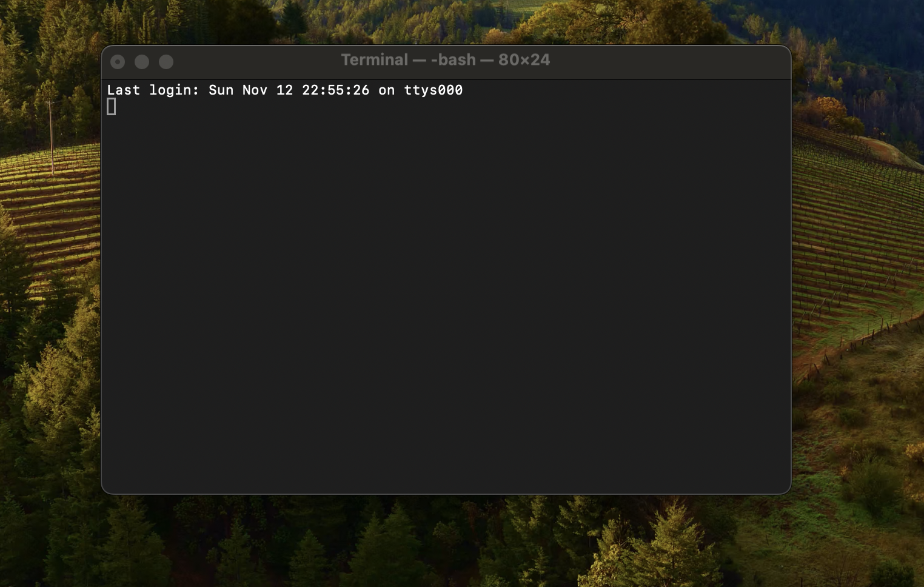Click the 'ttys000' text in terminal
This screenshot has height=587, width=924.
tap(433, 90)
